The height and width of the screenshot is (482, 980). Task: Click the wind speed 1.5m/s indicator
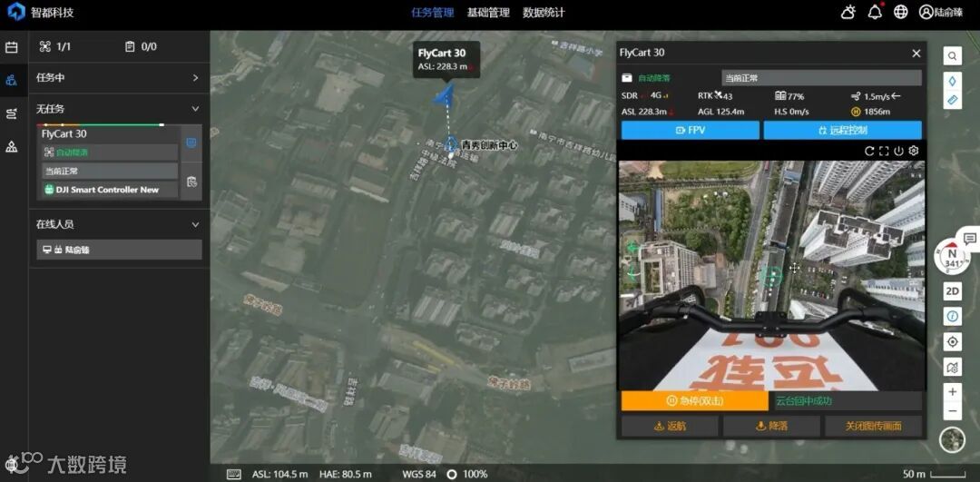pyautogui.click(x=876, y=96)
